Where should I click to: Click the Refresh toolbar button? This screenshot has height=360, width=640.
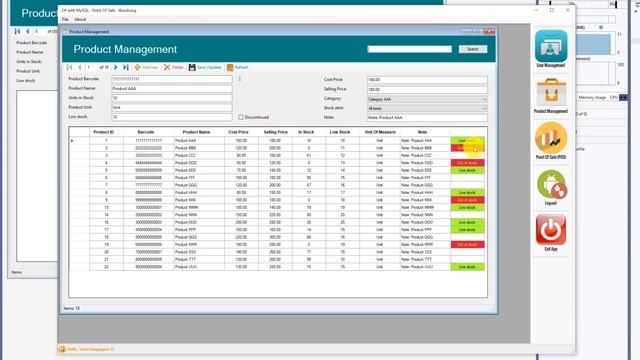237,67
